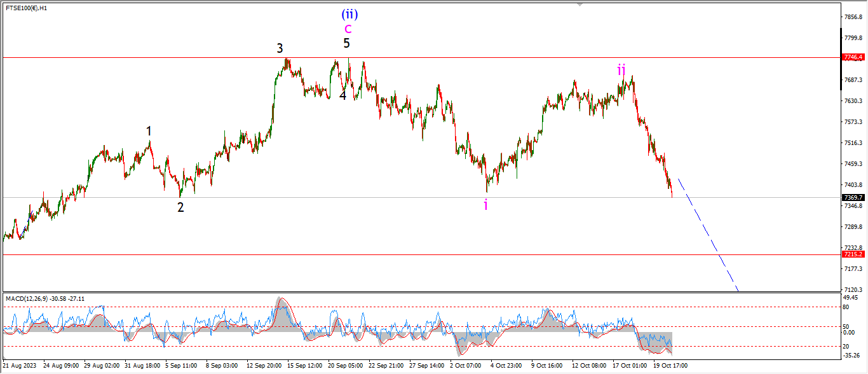Select the black wave '4' label
Viewport: 868px width, 374px height.
(x=342, y=96)
